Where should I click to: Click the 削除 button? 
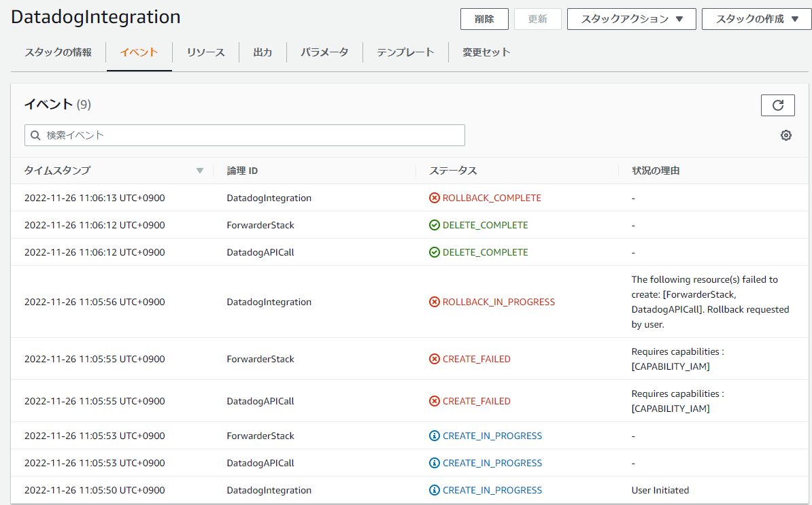pos(484,19)
